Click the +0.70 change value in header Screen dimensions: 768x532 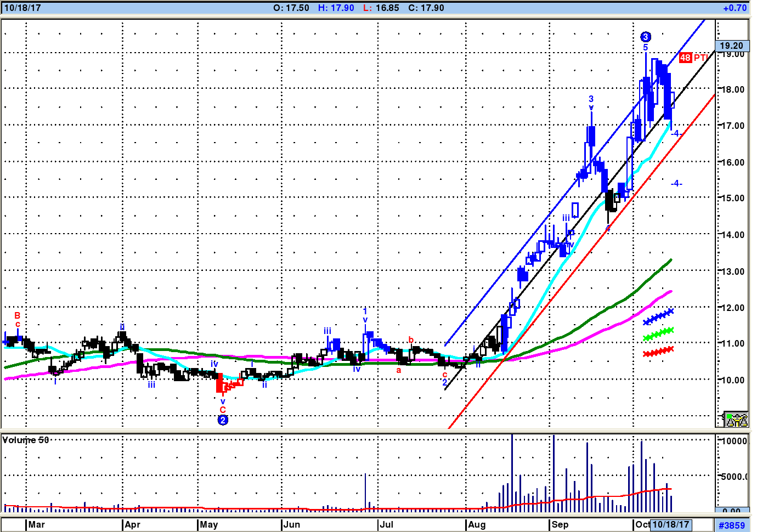735,8
